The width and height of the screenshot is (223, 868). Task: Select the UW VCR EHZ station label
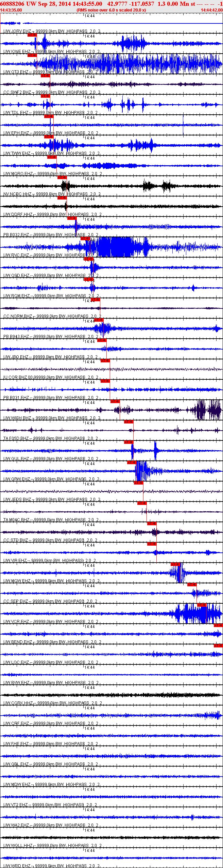point(51,622)
